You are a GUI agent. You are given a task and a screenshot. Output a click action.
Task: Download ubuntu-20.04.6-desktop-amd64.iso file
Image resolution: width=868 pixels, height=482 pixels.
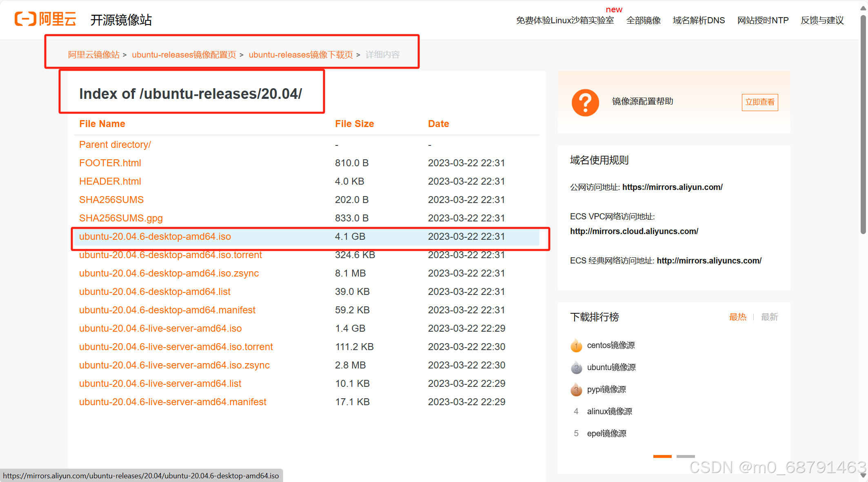155,237
